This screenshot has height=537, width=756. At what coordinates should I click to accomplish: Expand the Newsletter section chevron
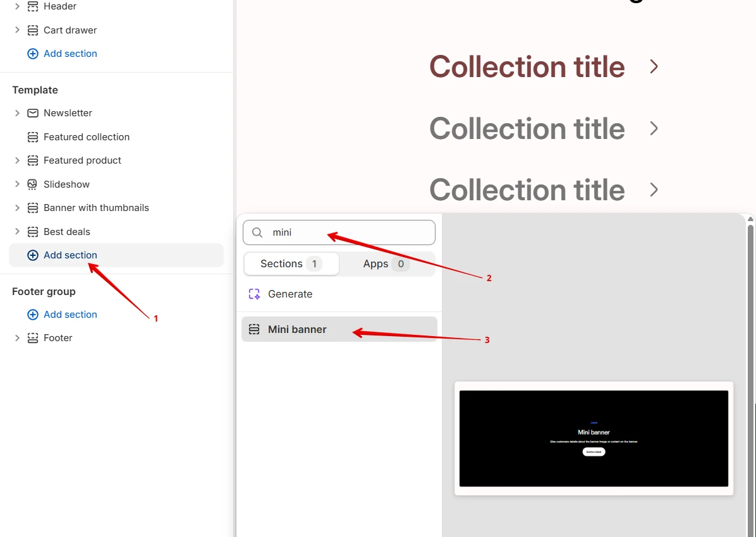click(17, 113)
